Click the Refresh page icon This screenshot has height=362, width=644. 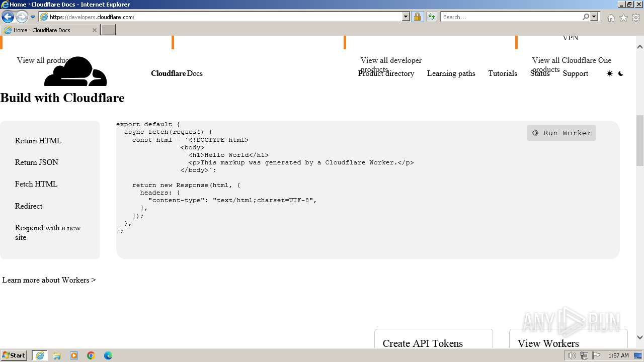coord(432,17)
